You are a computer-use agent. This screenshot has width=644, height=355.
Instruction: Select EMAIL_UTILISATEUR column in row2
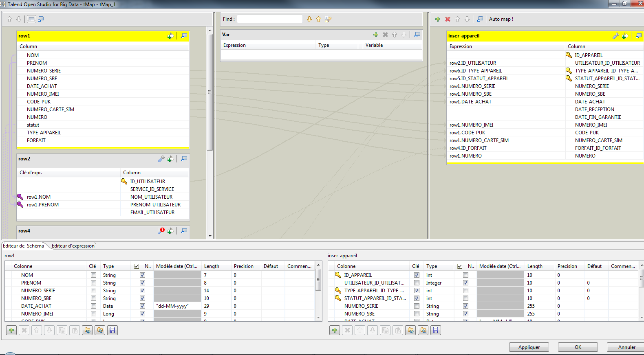coord(152,213)
